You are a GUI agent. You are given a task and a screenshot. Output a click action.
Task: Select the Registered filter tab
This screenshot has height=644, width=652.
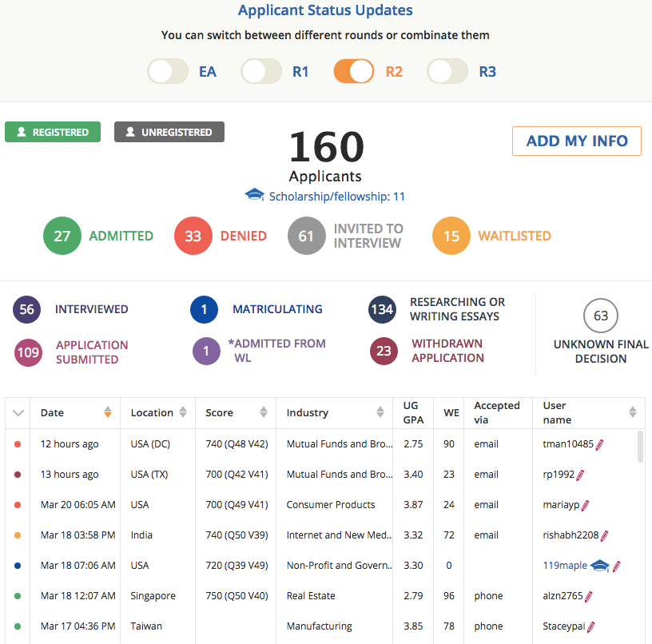point(53,133)
